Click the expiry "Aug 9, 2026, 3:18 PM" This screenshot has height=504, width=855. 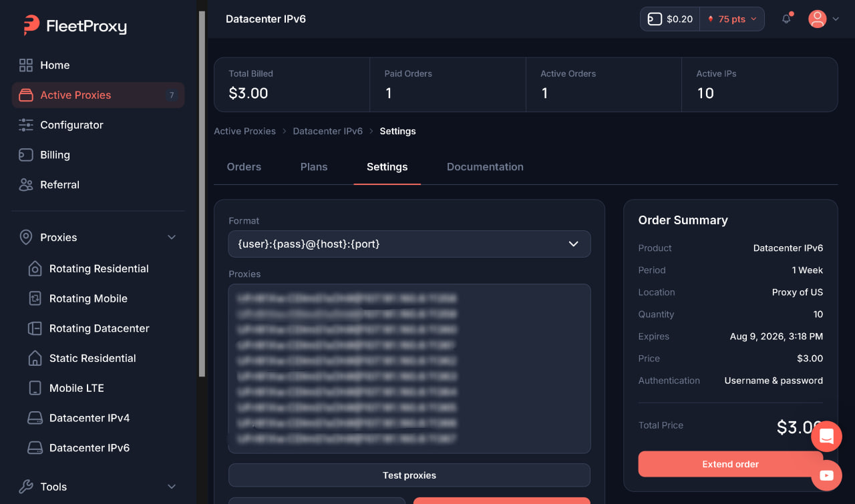(776, 336)
